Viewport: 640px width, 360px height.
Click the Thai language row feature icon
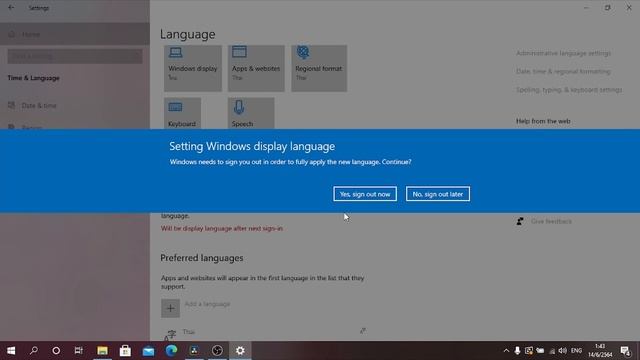[362, 331]
